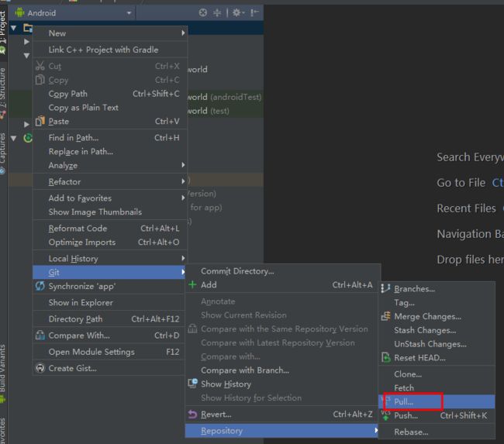This screenshot has height=444, width=504.
Task: Expand the Gradle Scripts tree node
Action: pos(13,138)
